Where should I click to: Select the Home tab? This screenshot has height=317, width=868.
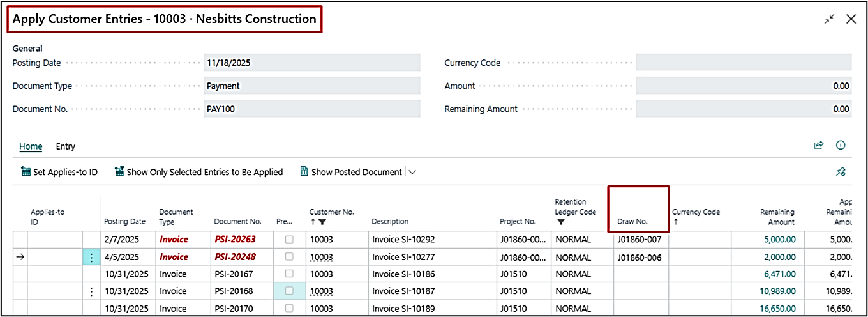point(31,146)
